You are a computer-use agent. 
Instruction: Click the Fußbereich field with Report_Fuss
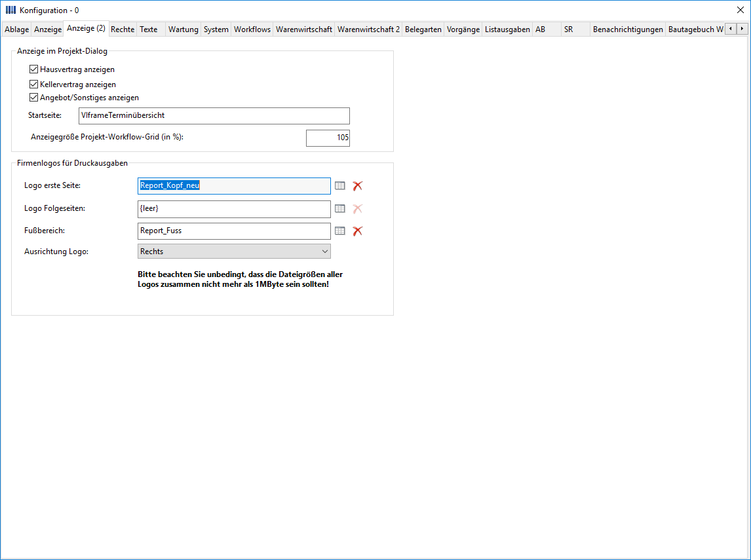coord(234,231)
